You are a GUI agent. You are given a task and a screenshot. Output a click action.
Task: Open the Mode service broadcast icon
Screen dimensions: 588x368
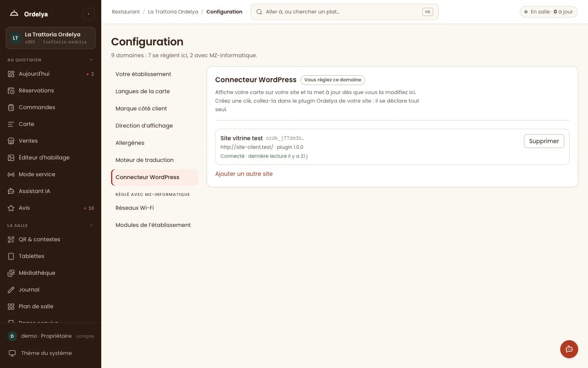11,175
